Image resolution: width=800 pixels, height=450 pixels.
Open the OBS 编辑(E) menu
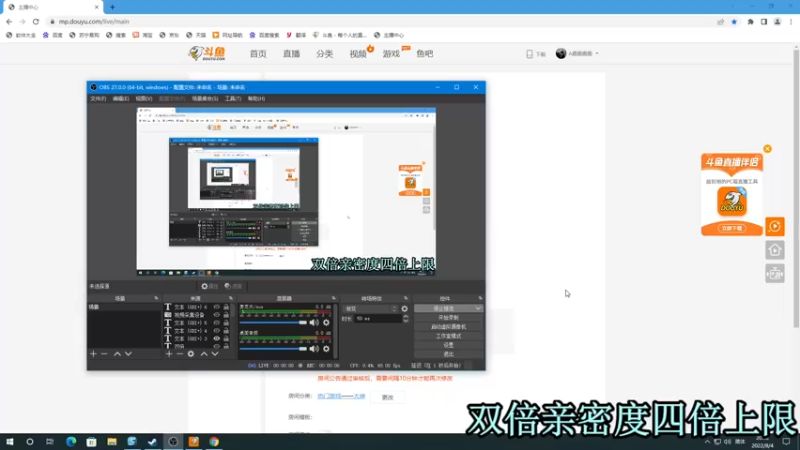[x=121, y=98]
